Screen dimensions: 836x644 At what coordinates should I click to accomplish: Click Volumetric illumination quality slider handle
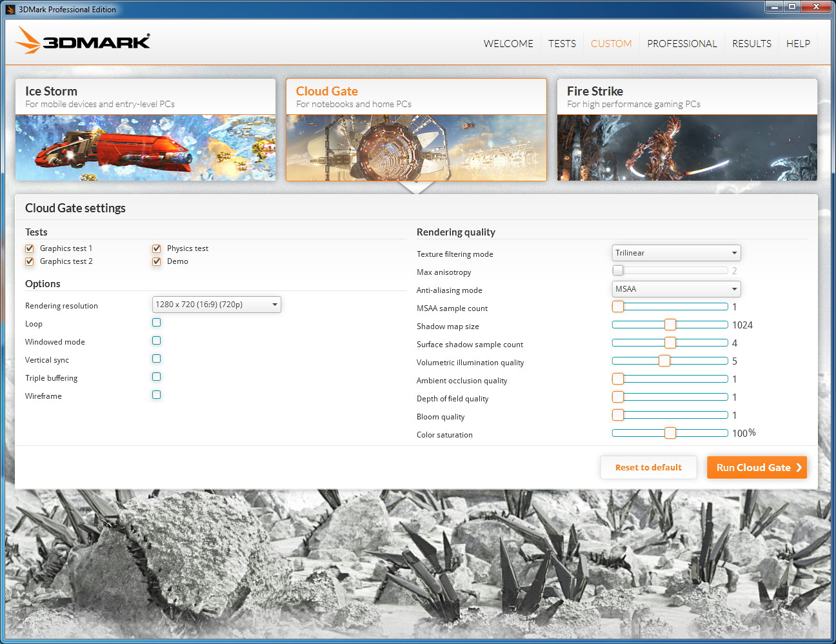coord(664,361)
